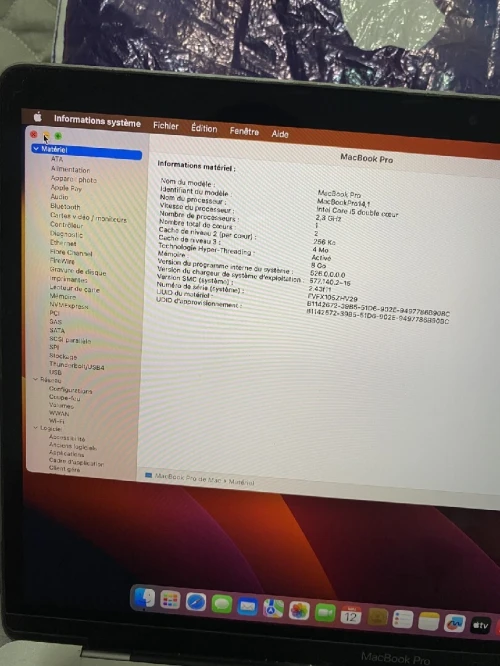Open Cartes vidéo / moniteurs
500x666 pixels.
pyautogui.click(x=88, y=217)
